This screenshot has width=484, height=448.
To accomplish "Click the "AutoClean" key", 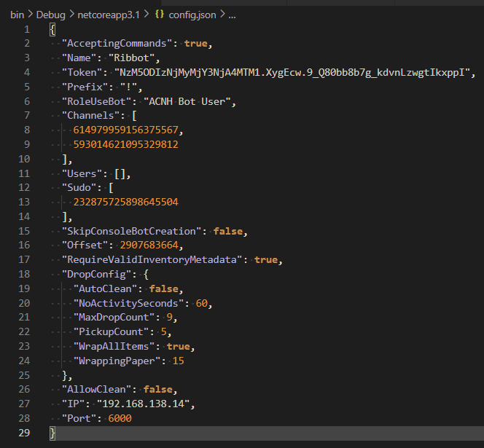I will tap(105, 289).
